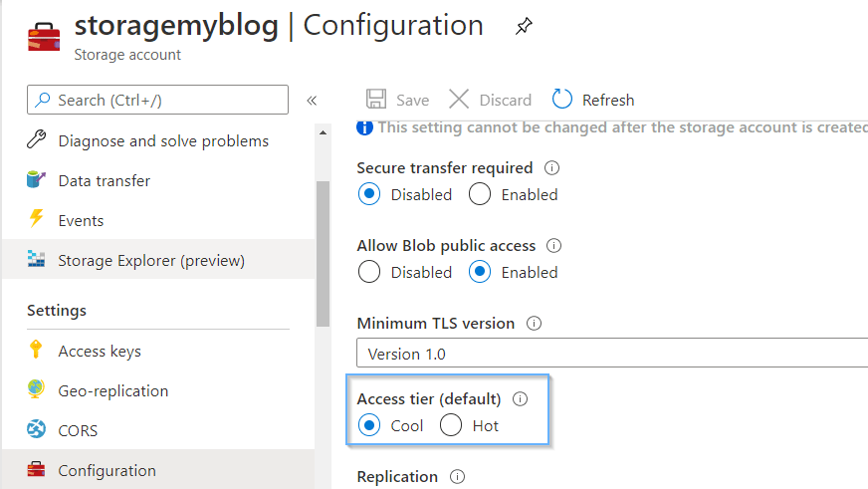Collapse the sidebar menu with double chevron
Screen dimensions: 868x489
(312, 101)
